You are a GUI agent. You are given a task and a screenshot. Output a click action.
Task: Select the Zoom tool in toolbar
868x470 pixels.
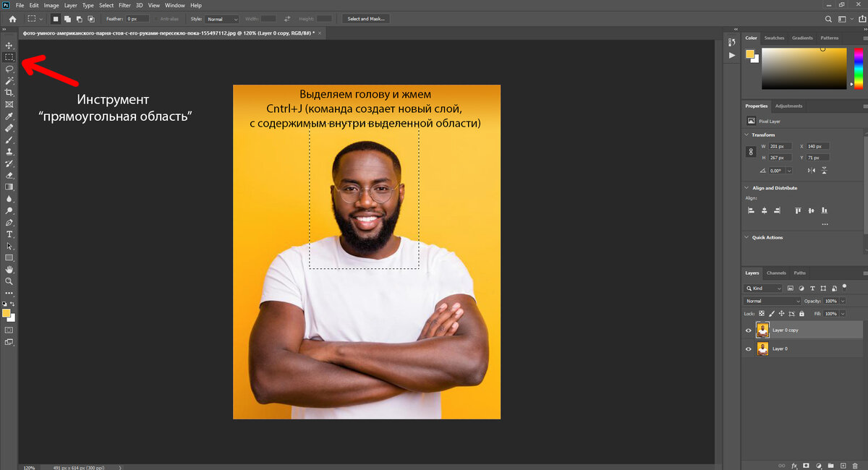pos(9,281)
